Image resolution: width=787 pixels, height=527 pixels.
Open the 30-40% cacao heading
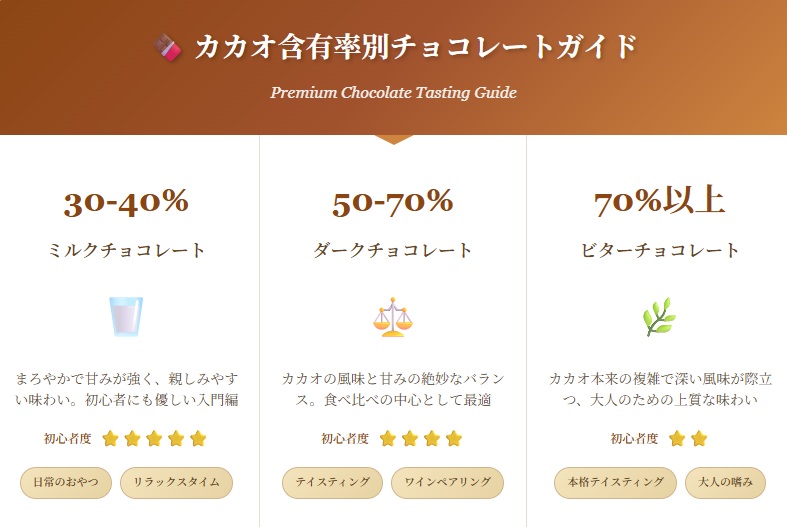(x=126, y=201)
